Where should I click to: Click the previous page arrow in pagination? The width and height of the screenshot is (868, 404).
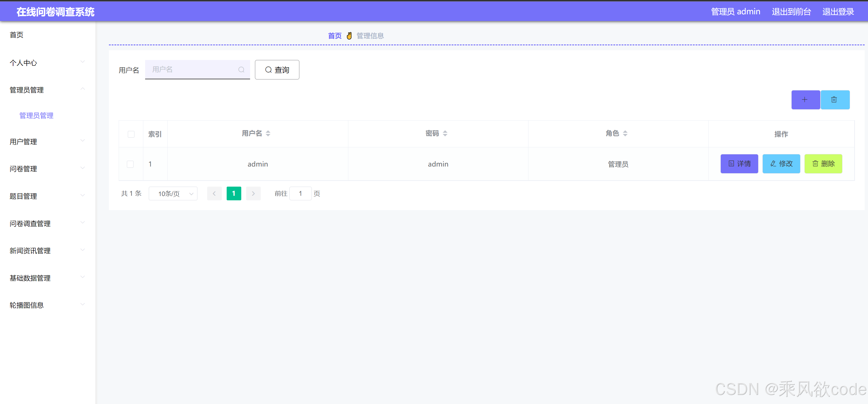[214, 193]
